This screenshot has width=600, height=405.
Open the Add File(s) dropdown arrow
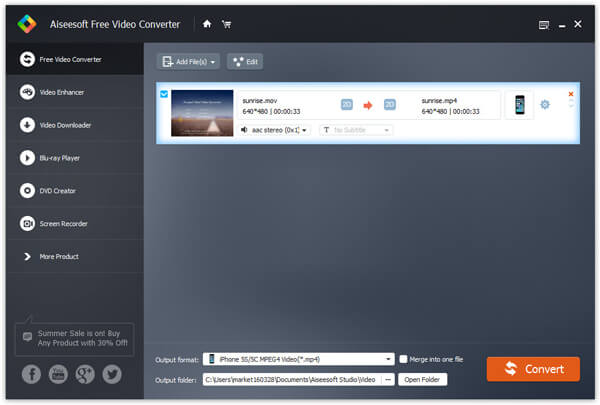tap(213, 62)
